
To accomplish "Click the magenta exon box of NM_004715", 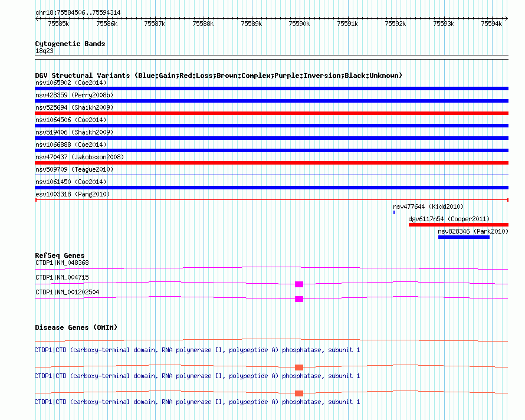I will click(299, 284).
